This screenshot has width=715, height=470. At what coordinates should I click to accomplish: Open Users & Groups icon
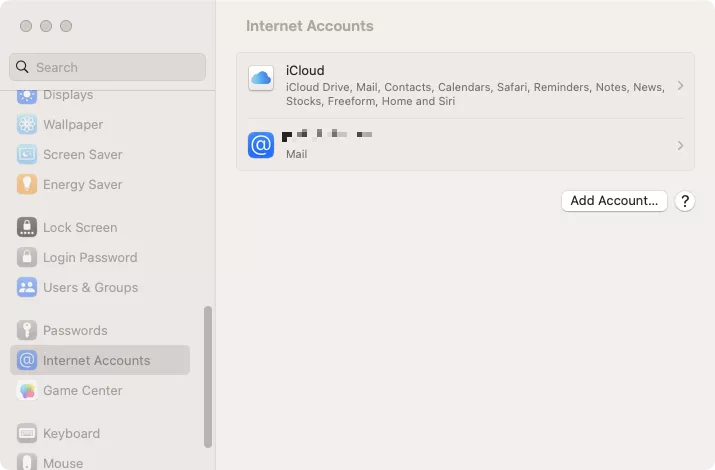(x=27, y=288)
